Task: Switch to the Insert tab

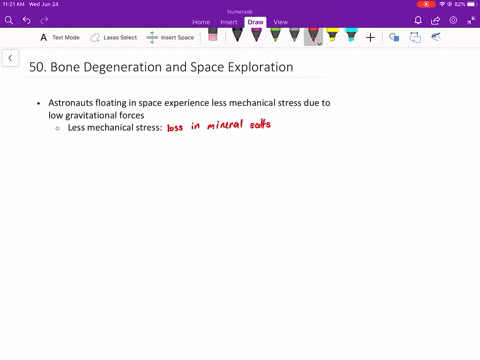Action: pyautogui.click(x=229, y=22)
